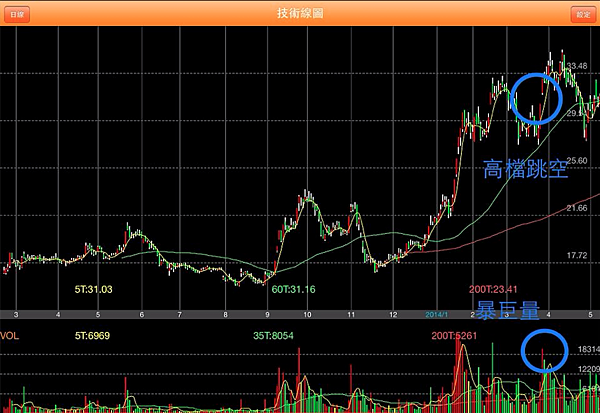
Task: Click the 21.66 price axis label
Action: pyautogui.click(x=577, y=208)
